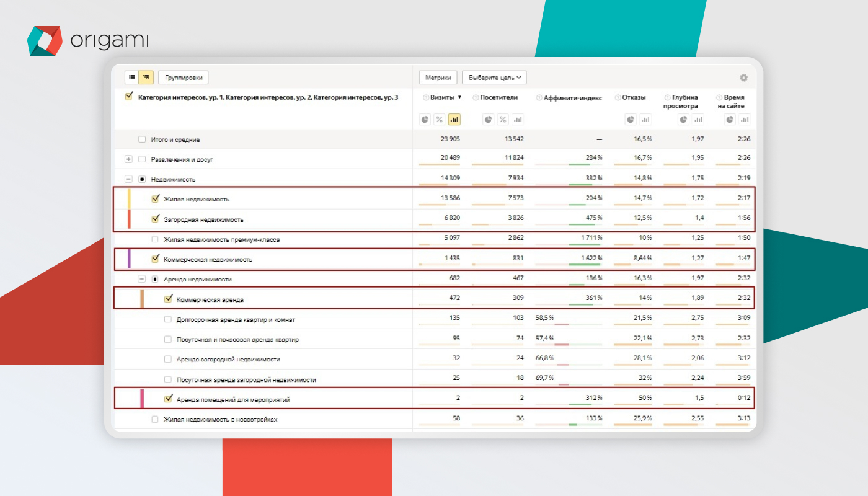Screen dimensions: 868x496
Task: Check Жилая недвижимость премиум-класса checkbox
Action: tap(155, 239)
